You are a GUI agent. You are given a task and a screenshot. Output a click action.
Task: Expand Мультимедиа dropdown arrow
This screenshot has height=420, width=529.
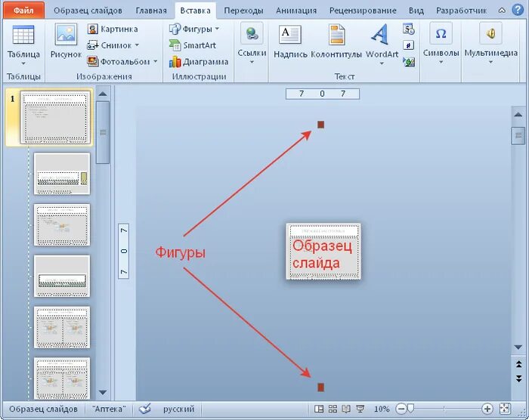(x=491, y=62)
